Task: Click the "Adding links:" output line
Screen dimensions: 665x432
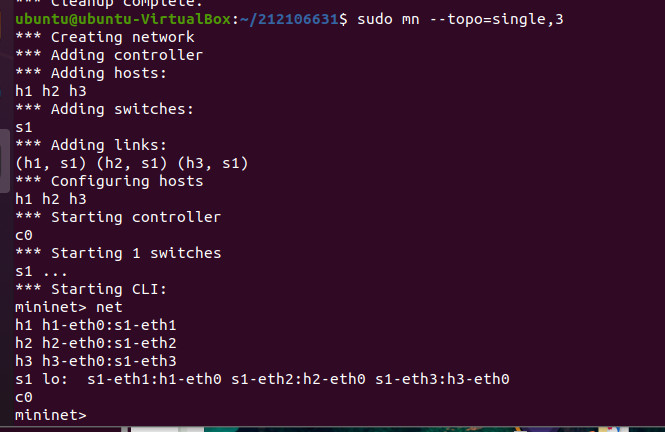Action: click(96, 145)
